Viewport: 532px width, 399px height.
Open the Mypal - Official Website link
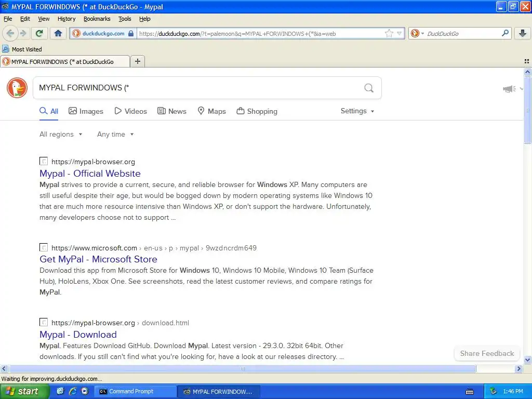(90, 174)
